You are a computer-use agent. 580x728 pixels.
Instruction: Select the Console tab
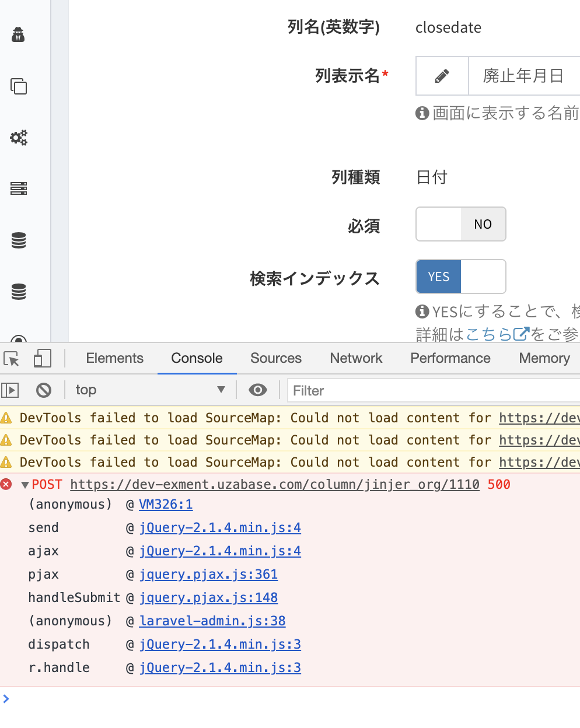tap(197, 358)
